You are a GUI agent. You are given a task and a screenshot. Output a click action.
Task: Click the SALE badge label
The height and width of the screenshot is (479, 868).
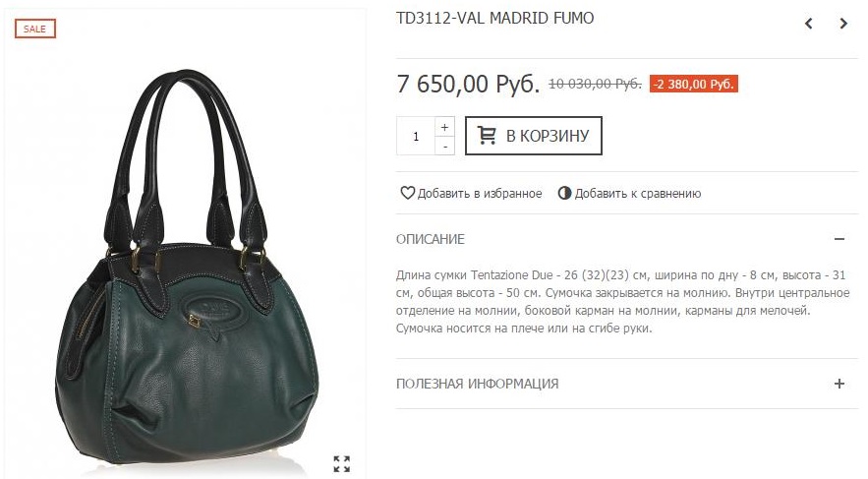click(35, 29)
